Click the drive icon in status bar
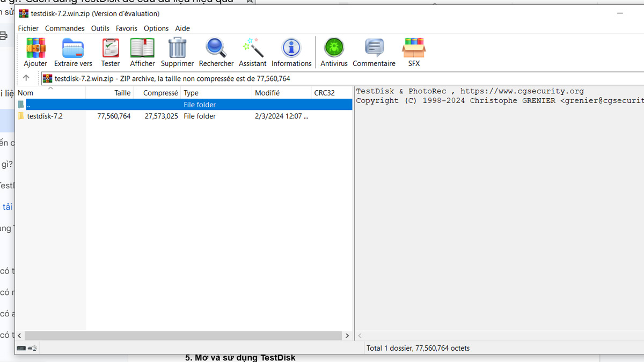644x362 pixels. coord(21,349)
